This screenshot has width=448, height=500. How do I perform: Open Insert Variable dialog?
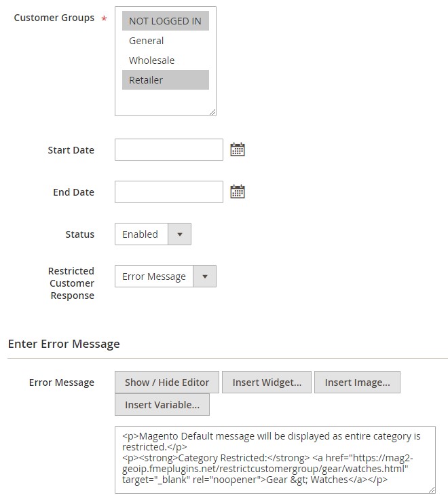[x=162, y=405]
